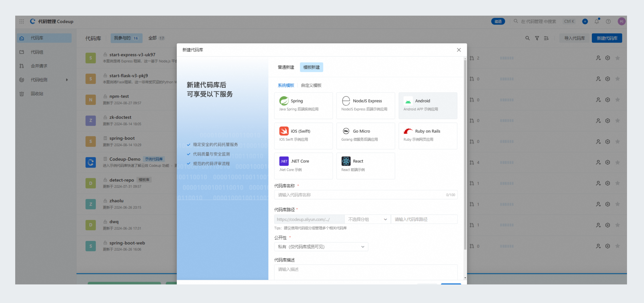Select the Go Micro template card
The width and height of the screenshot is (644, 303).
[x=366, y=136]
